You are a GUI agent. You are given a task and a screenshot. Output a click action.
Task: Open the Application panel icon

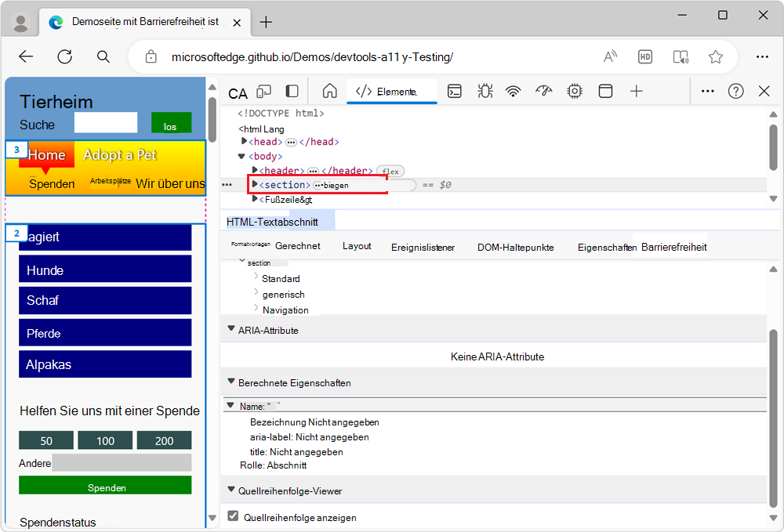(x=605, y=91)
